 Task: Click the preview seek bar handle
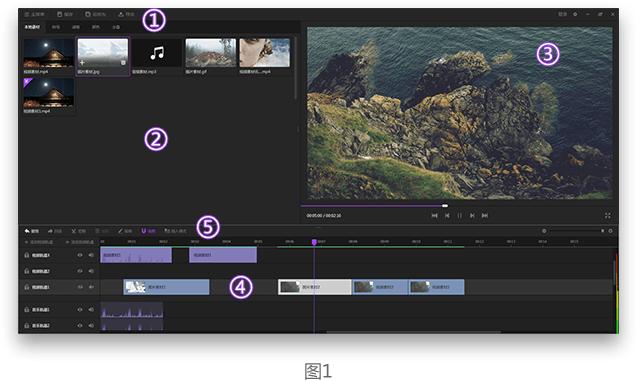pyautogui.click(x=445, y=206)
